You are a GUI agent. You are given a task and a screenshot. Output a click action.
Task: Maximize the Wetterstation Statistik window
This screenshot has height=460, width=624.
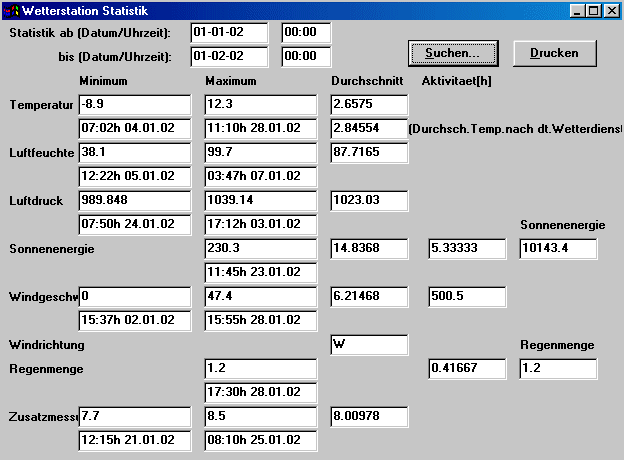pyautogui.click(x=594, y=11)
